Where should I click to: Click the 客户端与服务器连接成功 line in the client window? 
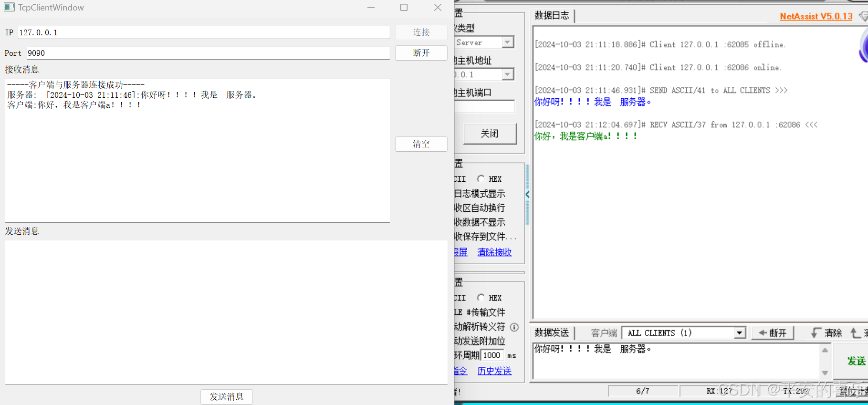(76, 85)
